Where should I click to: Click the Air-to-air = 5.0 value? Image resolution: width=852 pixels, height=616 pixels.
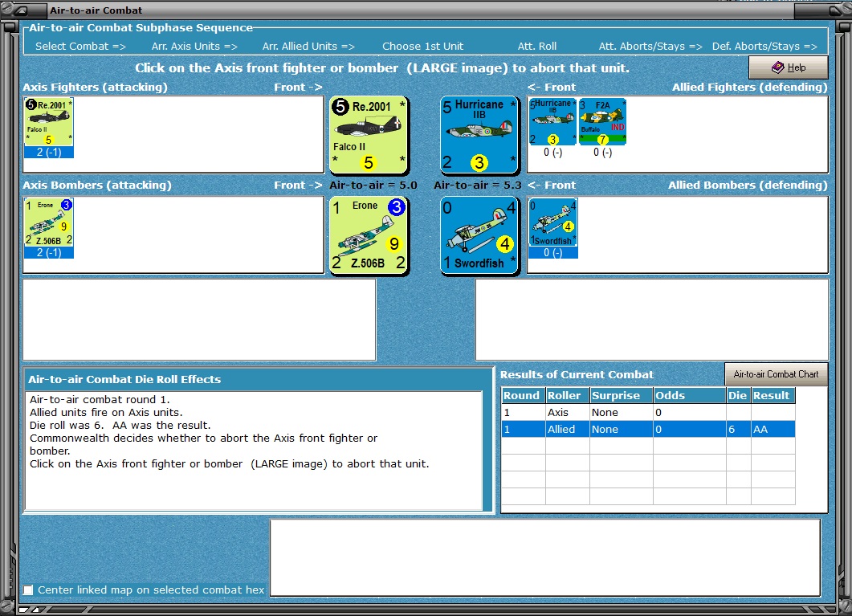pos(373,186)
